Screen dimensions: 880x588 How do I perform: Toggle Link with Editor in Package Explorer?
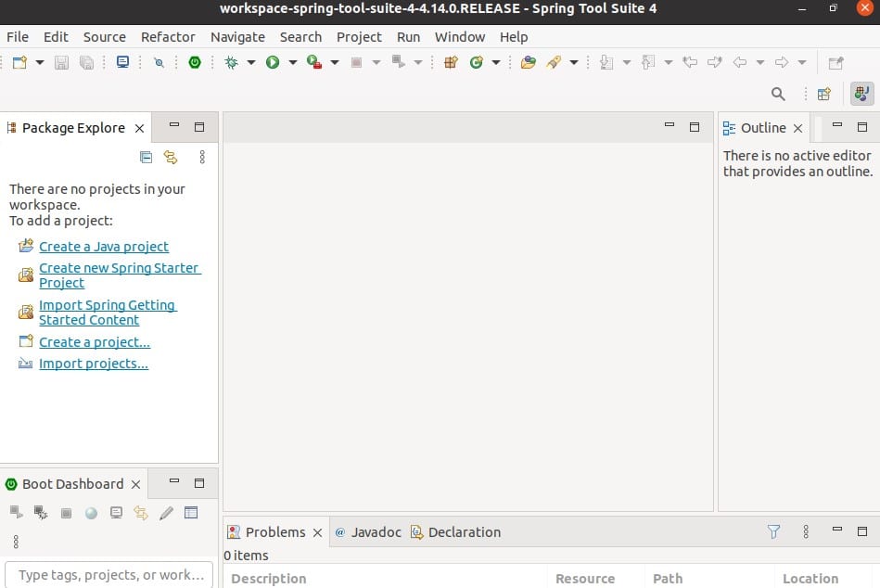tap(171, 157)
